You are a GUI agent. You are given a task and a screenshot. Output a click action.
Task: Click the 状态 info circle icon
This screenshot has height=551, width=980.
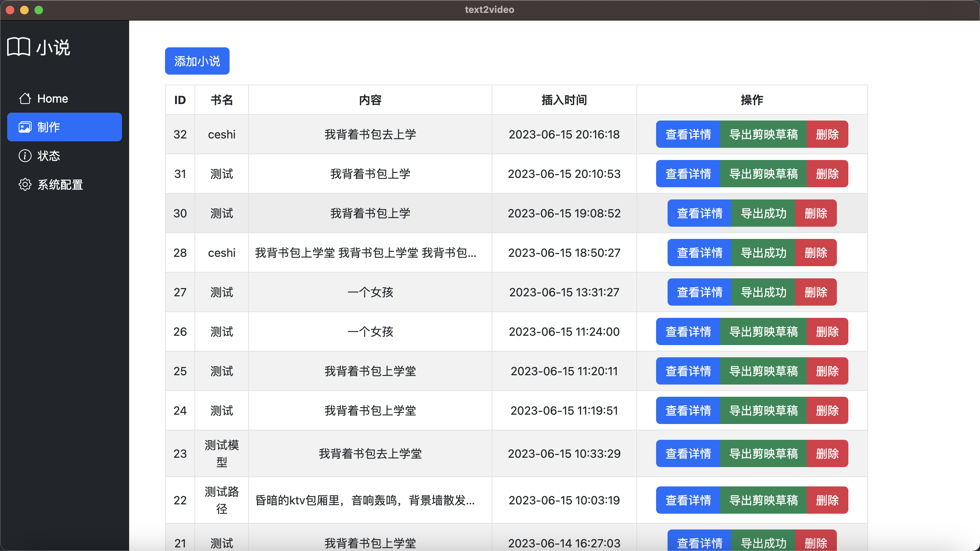[x=25, y=156]
